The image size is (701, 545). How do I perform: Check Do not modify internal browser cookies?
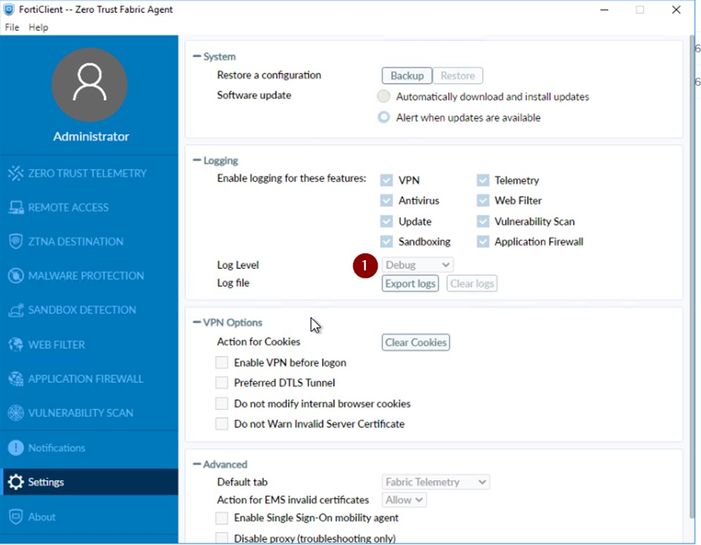point(222,403)
